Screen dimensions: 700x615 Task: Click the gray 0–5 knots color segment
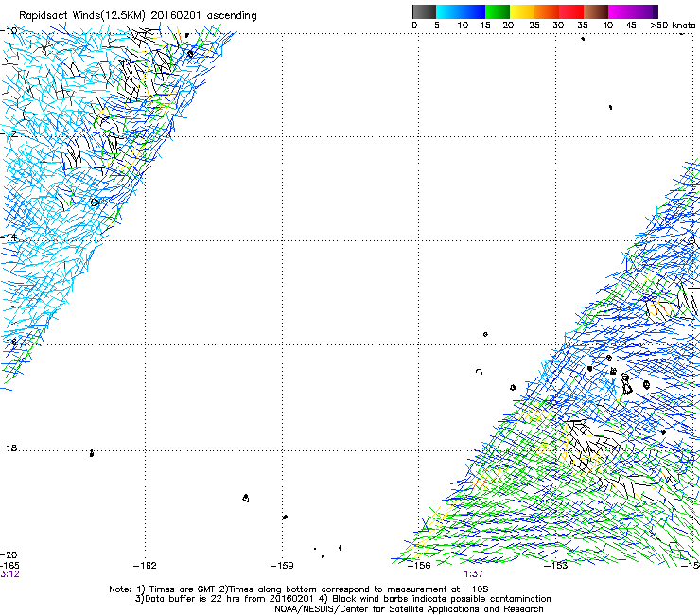click(424, 11)
